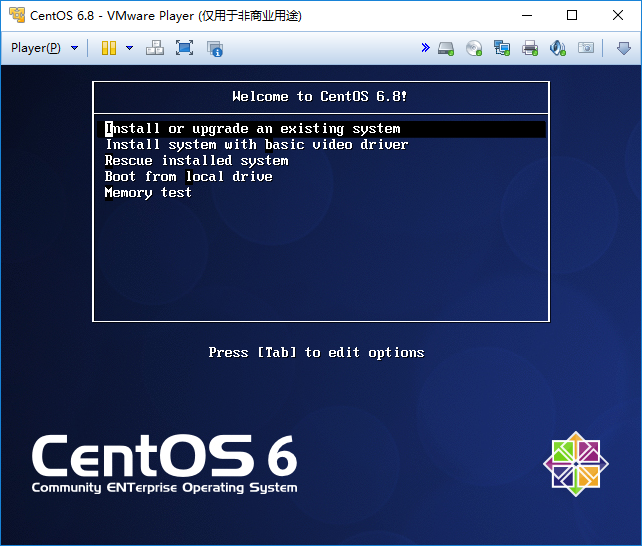Expand hidden devices double-chevron

coord(425,47)
